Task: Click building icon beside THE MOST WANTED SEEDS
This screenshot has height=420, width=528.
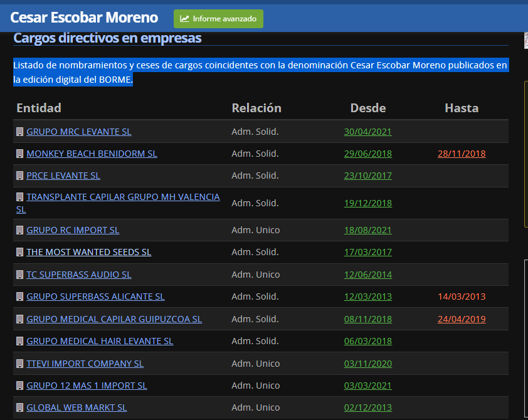Action: coord(20,252)
